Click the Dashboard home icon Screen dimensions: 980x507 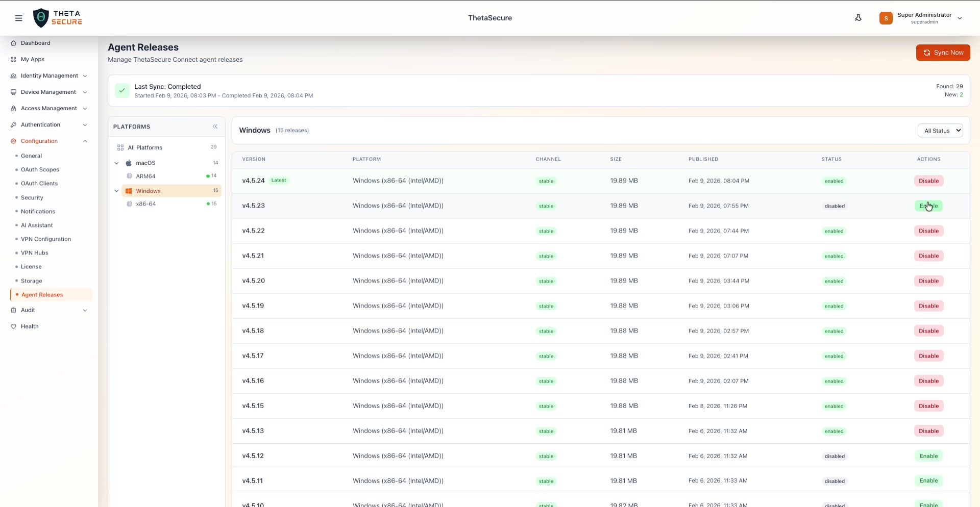13,43
